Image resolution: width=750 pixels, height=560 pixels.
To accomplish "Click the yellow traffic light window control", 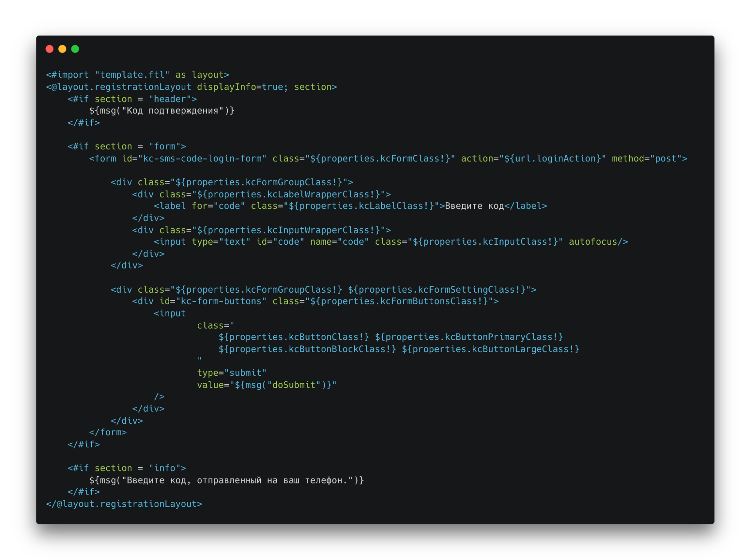I will click(63, 49).
